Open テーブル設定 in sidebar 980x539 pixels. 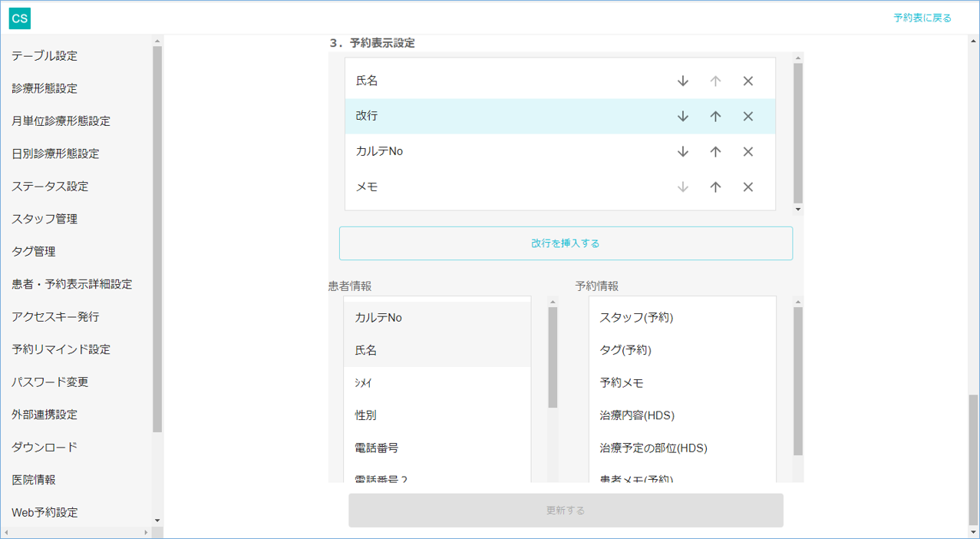[45, 56]
